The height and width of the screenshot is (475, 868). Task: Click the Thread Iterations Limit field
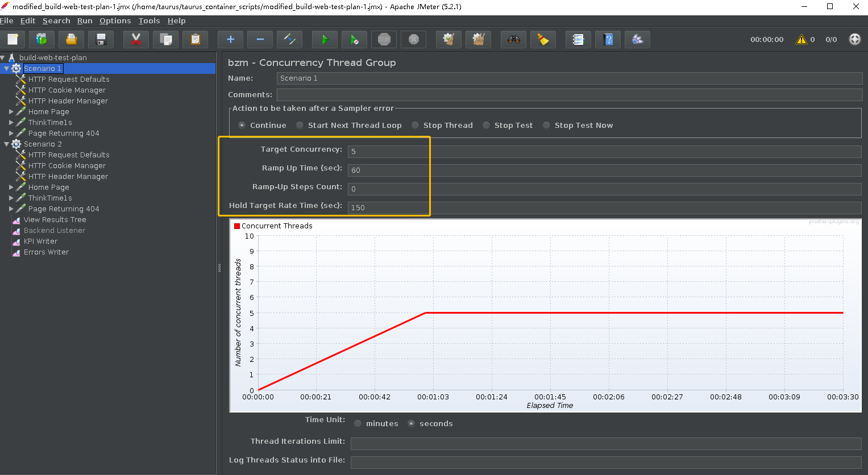[x=606, y=443]
